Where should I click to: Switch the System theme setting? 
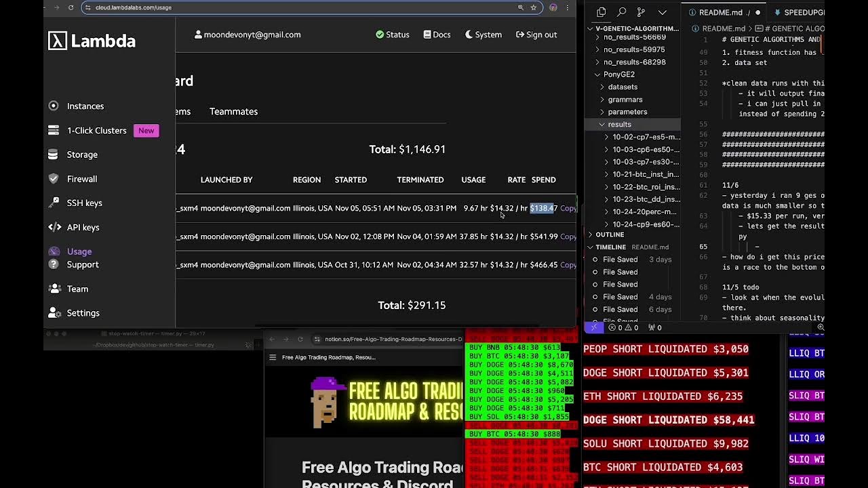pos(484,35)
